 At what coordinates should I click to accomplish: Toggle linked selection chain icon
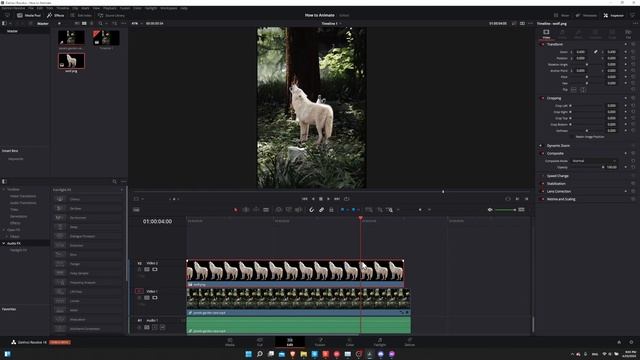tap(321, 210)
